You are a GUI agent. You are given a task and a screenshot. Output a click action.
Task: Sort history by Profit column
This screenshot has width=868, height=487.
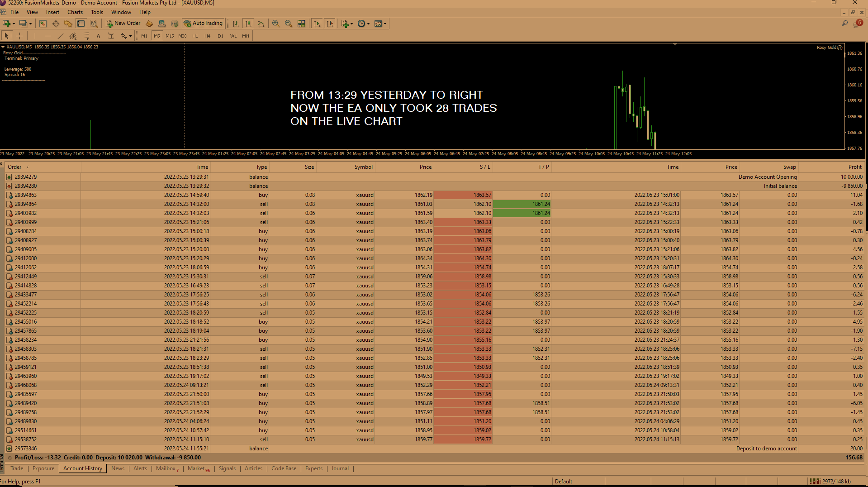pyautogui.click(x=831, y=167)
